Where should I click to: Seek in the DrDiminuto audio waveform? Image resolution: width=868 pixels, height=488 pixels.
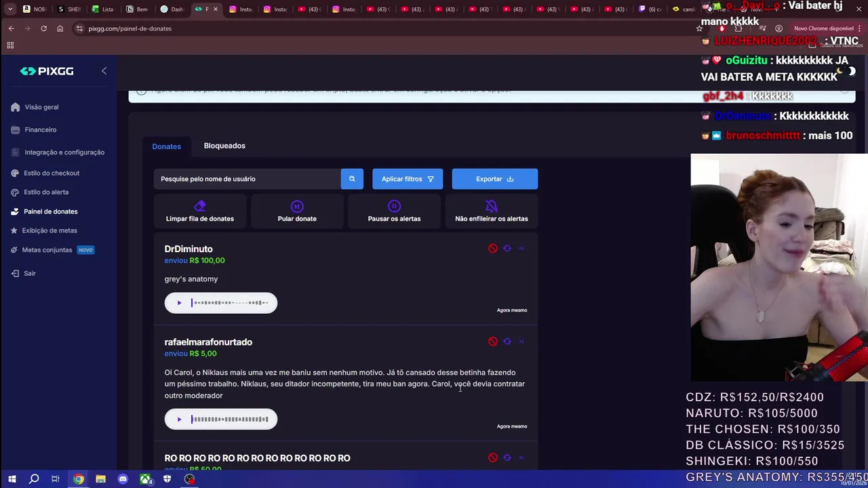[230, 303]
